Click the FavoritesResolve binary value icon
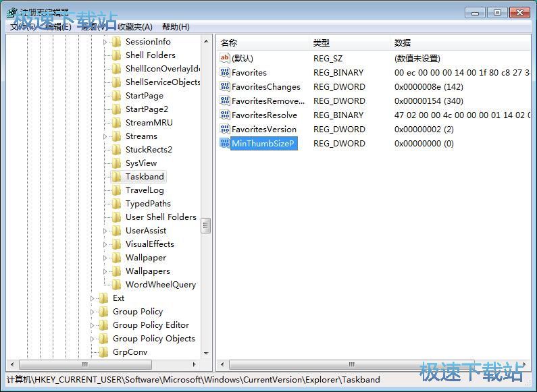This screenshot has width=537, height=392. pos(225,115)
